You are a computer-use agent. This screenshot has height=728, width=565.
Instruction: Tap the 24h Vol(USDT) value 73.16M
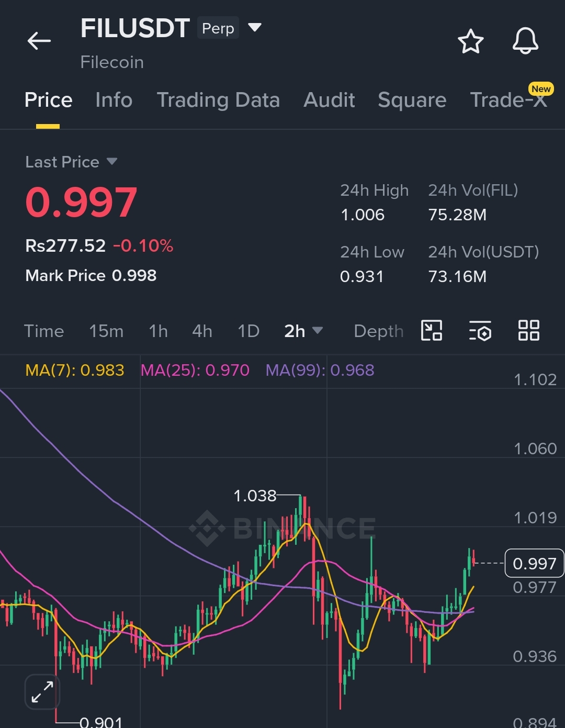click(458, 276)
